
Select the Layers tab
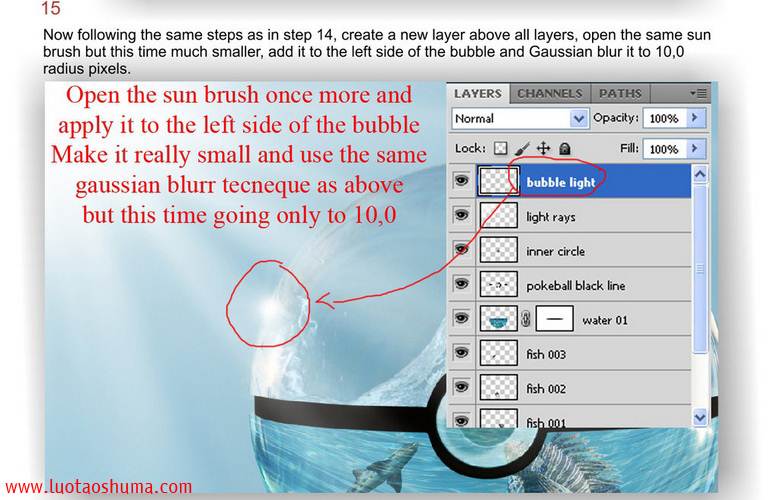pos(478,94)
